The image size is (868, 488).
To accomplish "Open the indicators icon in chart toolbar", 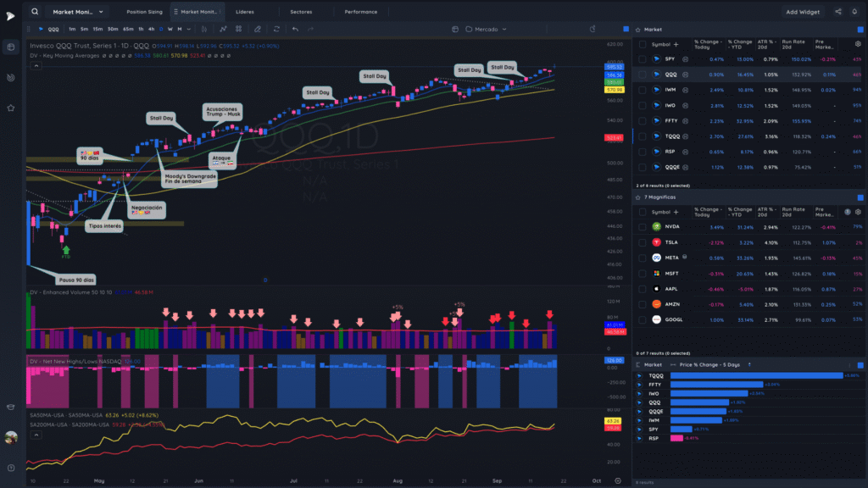I will 223,30.
